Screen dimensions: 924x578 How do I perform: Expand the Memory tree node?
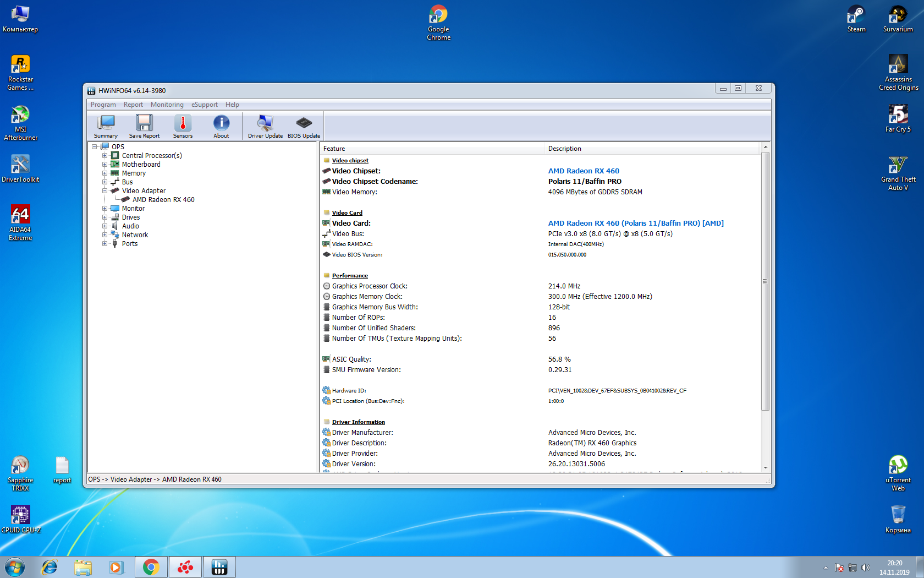(105, 173)
